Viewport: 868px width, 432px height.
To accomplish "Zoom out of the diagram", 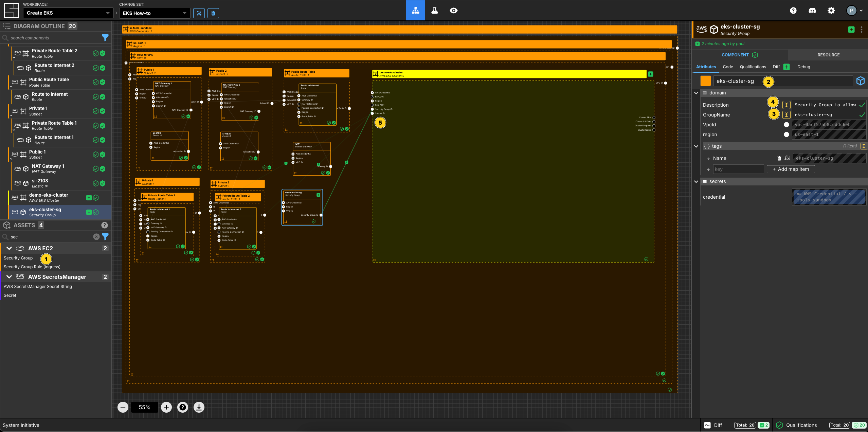I will pyautogui.click(x=123, y=407).
